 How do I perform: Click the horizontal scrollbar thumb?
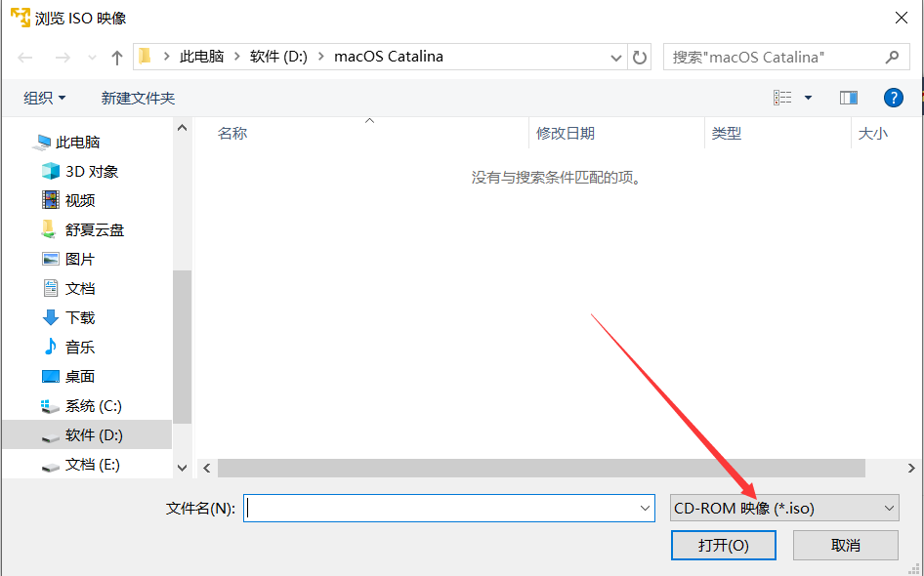541,469
